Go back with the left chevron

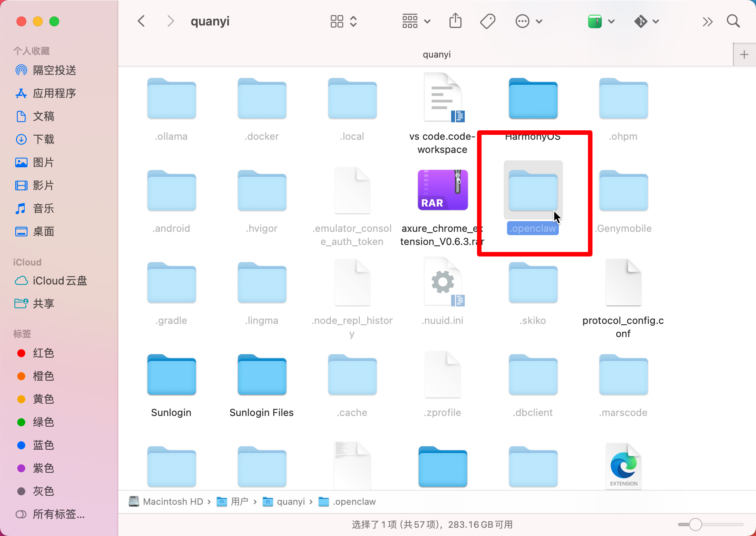tap(141, 21)
